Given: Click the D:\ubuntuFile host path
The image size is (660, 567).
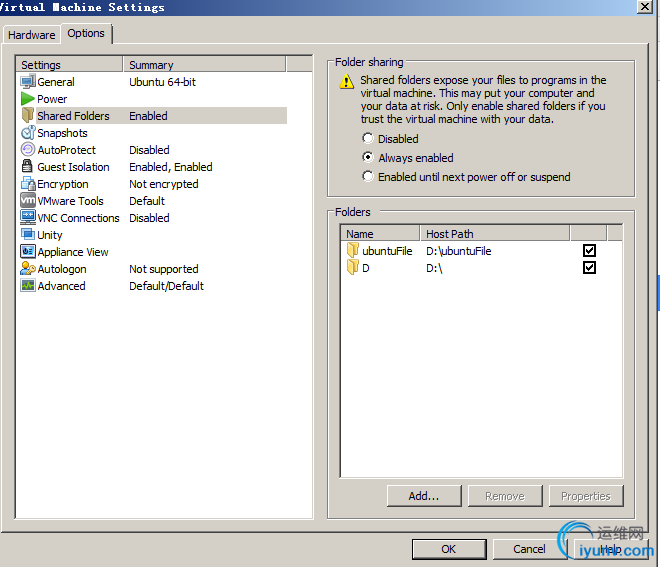Looking at the screenshot, I should click(x=458, y=251).
